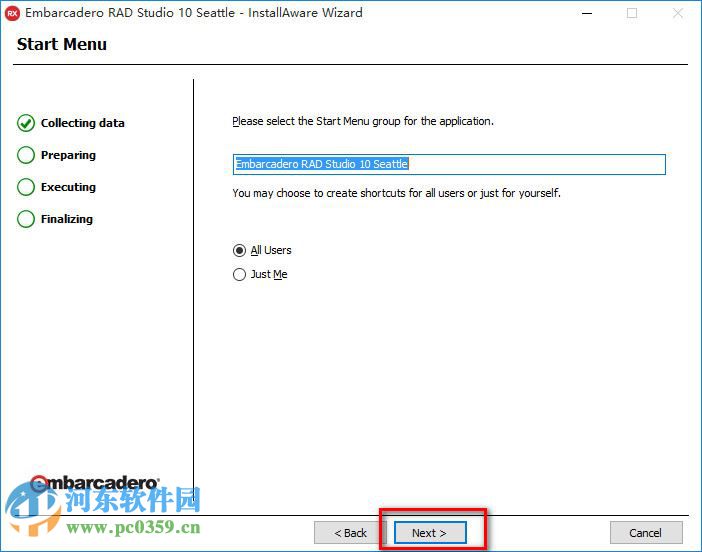Click the 'Finalizing' step label

pyautogui.click(x=67, y=219)
